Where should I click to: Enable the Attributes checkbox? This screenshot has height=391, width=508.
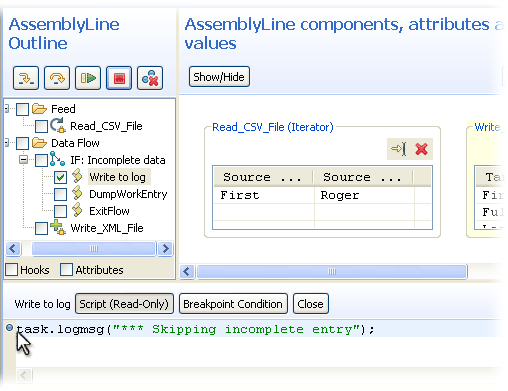point(66,269)
